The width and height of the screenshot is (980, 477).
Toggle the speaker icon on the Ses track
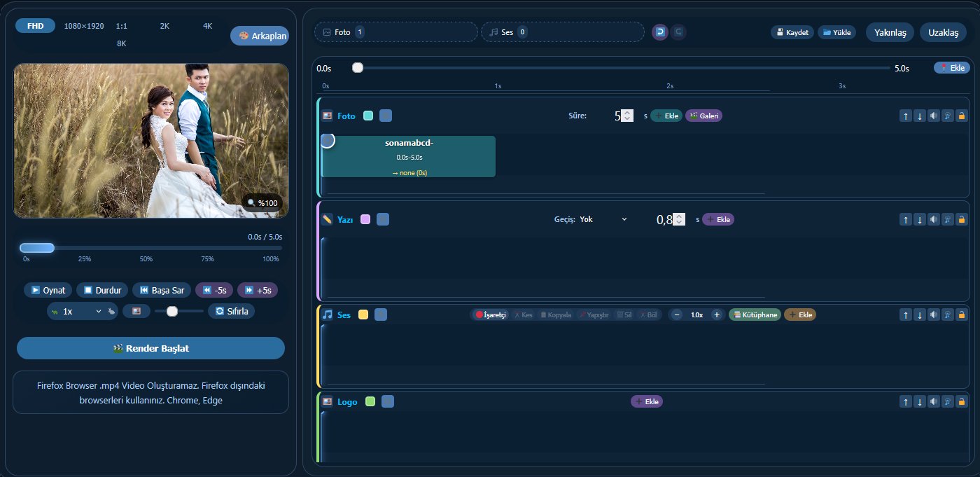click(x=933, y=314)
